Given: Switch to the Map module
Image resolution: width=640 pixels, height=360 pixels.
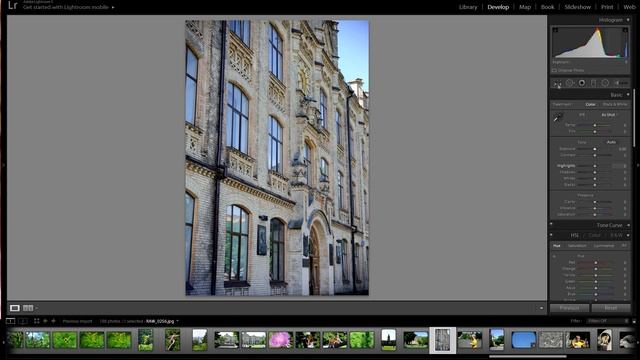Looking at the screenshot, I should pyautogui.click(x=525, y=7).
